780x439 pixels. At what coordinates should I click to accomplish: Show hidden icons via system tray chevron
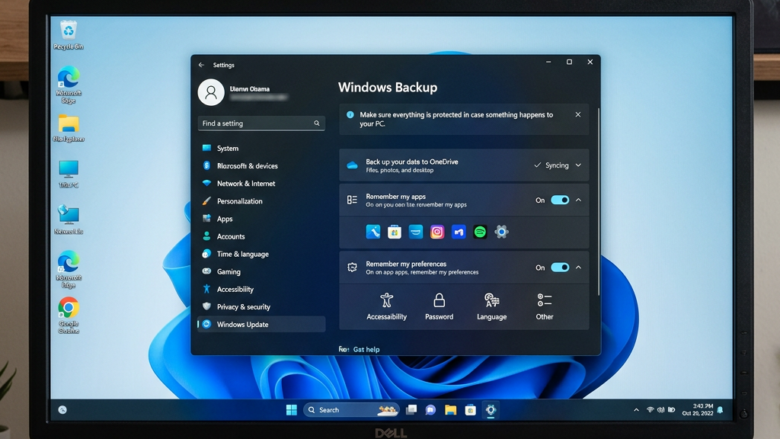(x=636, y=410)
